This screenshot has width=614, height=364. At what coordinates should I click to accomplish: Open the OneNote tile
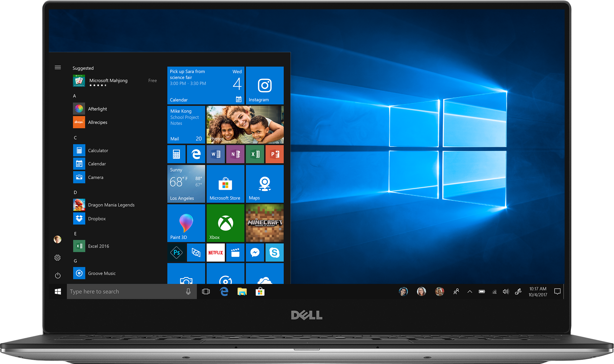pyautogui.click(x=235, y=154)
